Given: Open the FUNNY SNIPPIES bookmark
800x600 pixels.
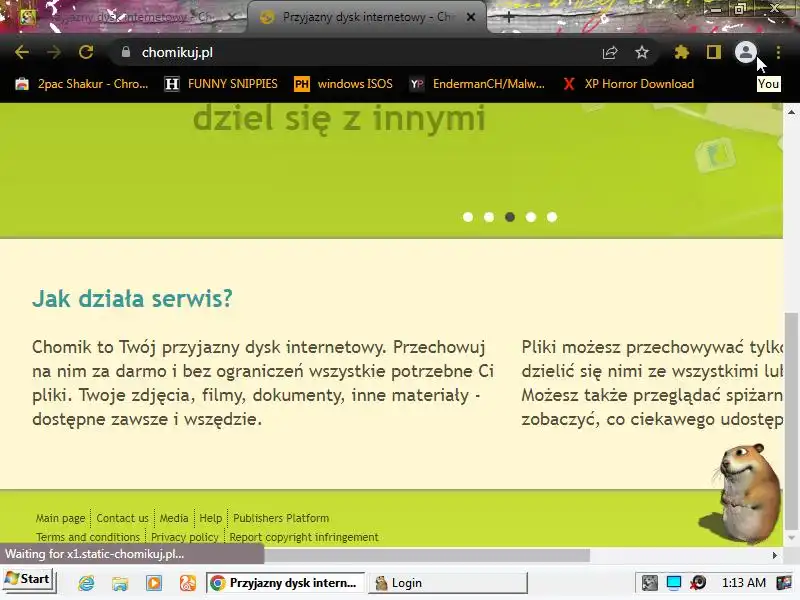Looking at the screenshot, I should point(221,84).
